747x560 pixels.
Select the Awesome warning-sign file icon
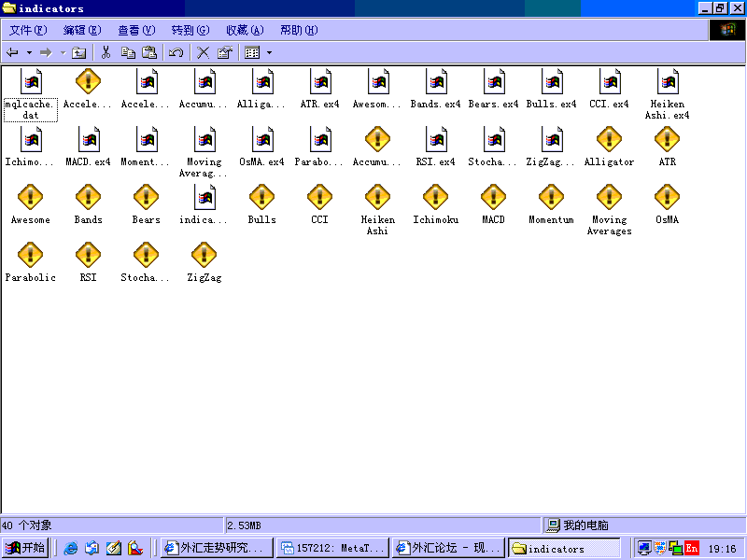tap(30, 197)
